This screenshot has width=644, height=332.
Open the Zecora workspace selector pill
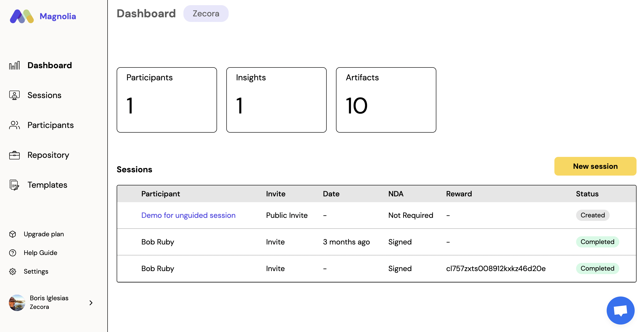[206, 14]
